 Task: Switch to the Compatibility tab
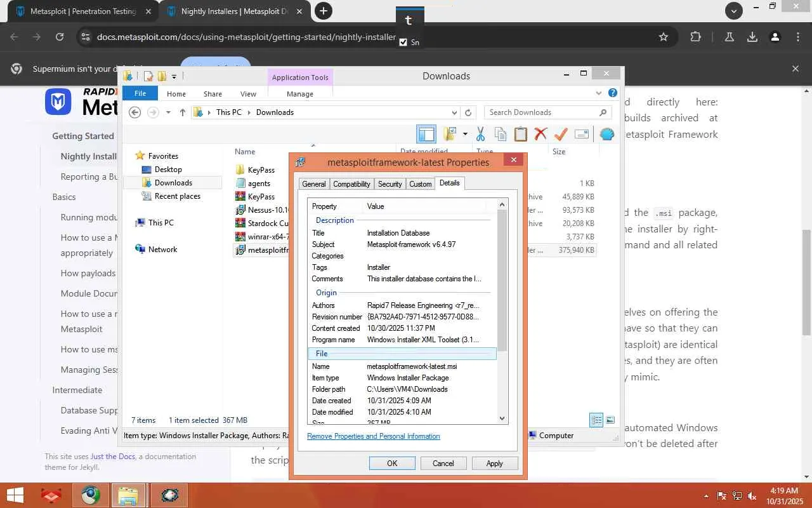coord(351,184)
